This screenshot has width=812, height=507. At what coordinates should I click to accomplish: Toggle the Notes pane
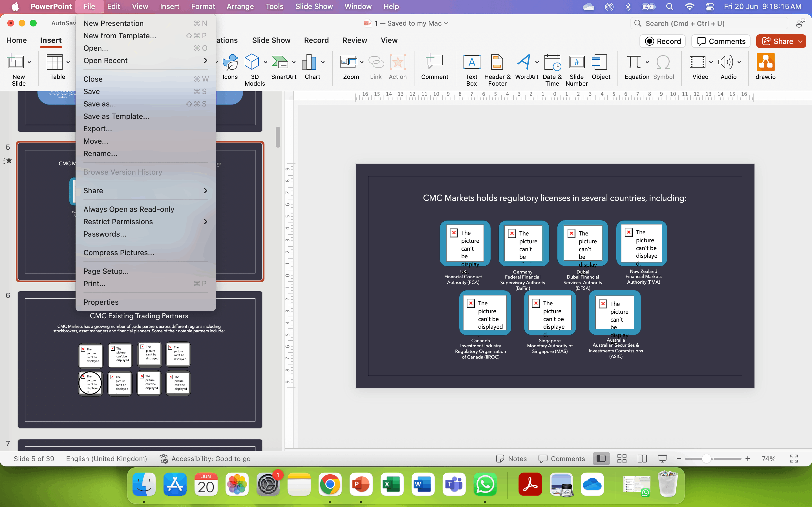pyautogui.click(x=511, y=458)
